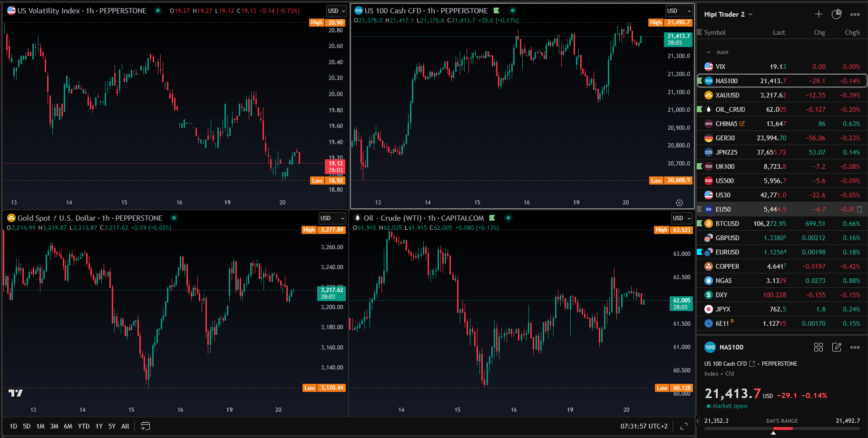Screen dimensions: 868x438
Task: Open the USD currency dropdown on the US 100 chart
Action: click(x=679, y=11)
